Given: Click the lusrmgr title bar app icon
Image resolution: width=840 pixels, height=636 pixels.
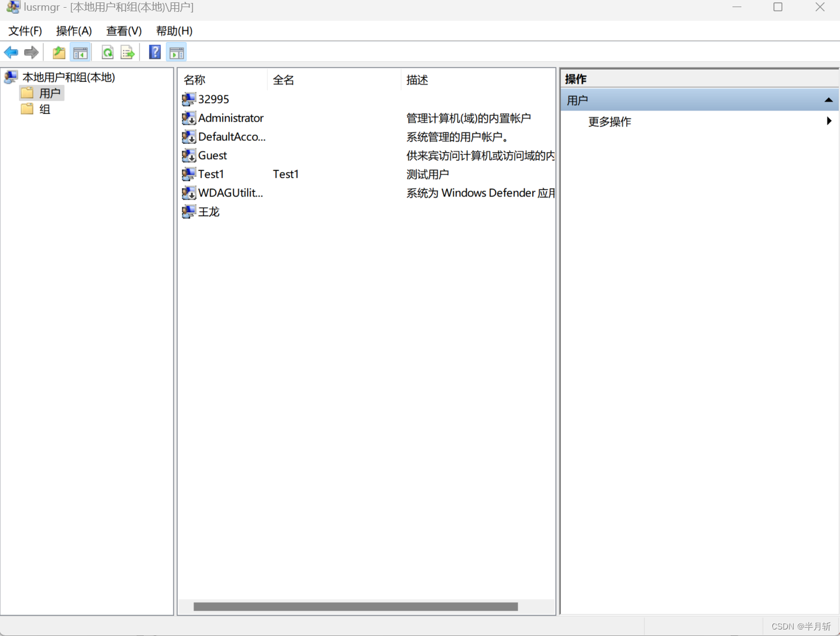Looking at the screenshot, I should (x=12, y=7).
